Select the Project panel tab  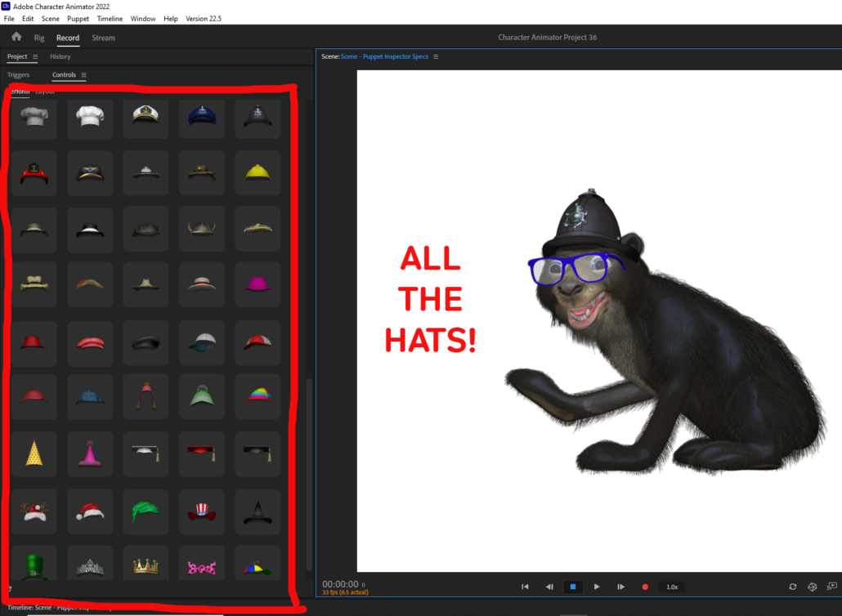[x=17, y=57]
